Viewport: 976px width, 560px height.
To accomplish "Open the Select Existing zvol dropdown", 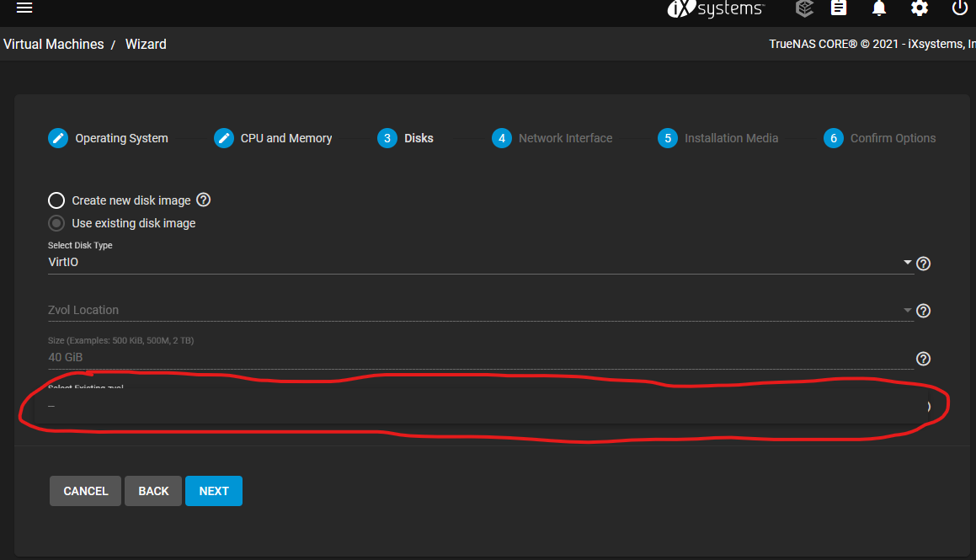I will (481, 406).
